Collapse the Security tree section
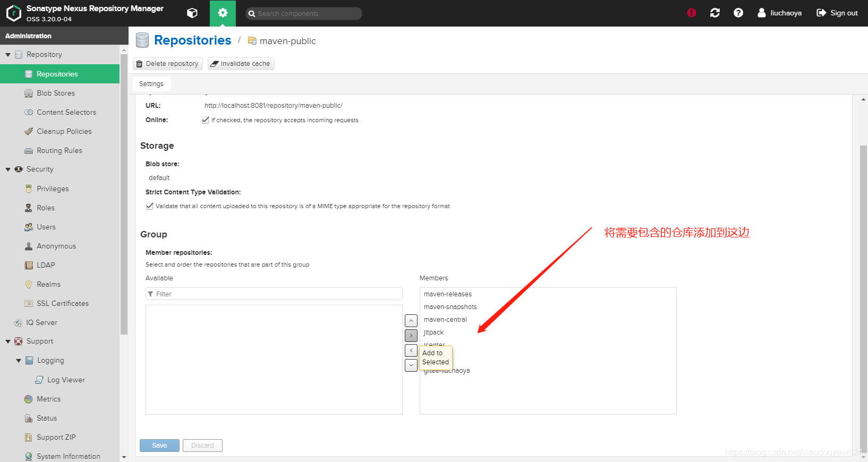This screenshot has width=868, height=462. [8, 169]
